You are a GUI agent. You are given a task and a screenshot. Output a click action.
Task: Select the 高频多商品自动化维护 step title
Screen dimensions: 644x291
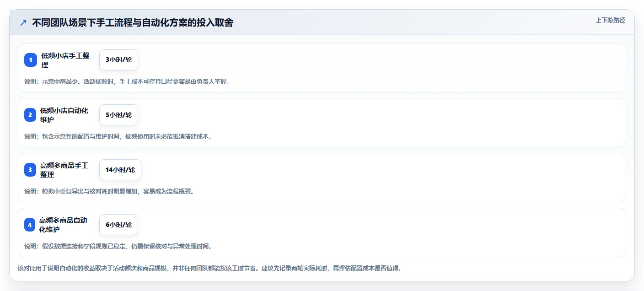[64, 225]
